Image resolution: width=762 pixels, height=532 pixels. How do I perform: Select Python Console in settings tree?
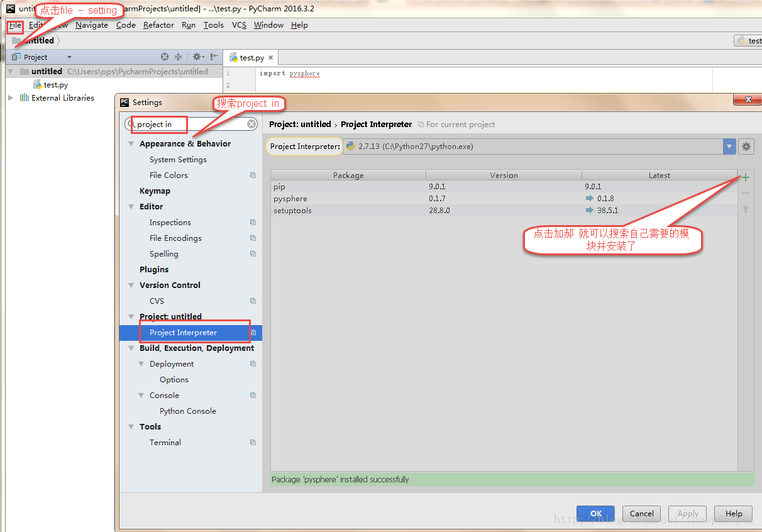187,411
